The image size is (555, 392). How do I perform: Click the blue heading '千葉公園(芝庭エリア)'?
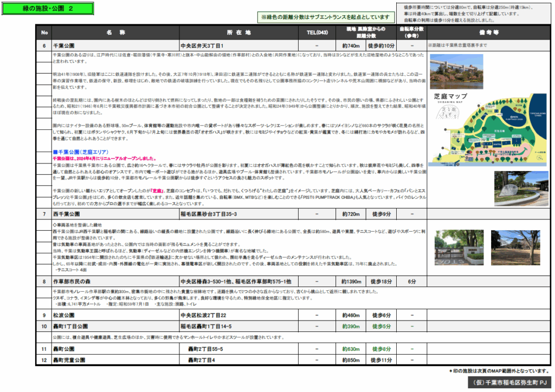coord(81,152)
